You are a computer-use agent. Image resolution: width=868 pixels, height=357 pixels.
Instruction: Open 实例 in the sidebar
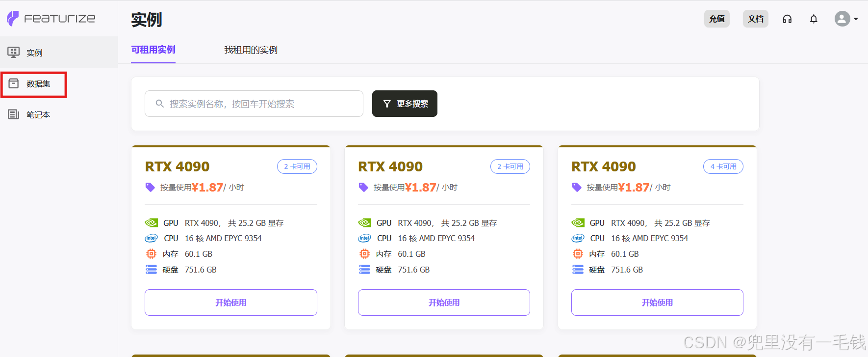coord(59,52)
